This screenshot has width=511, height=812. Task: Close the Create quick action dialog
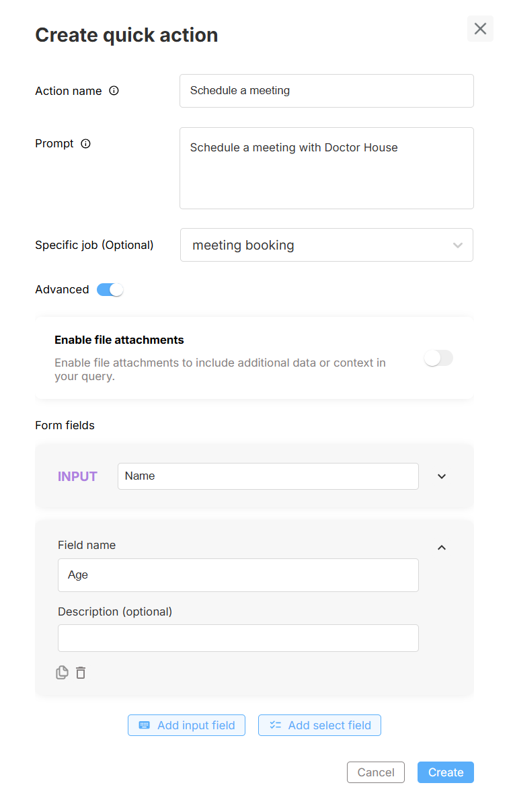tap(480, 29)
